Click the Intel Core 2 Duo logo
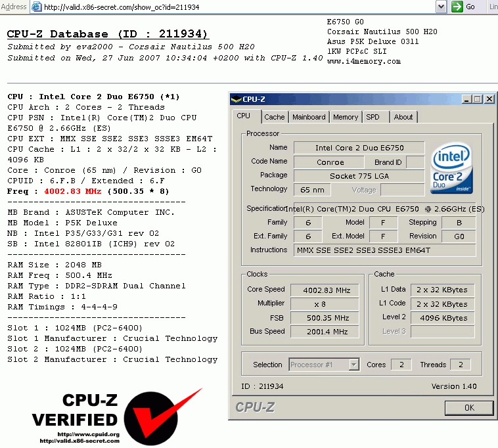This screenshot has width=498, height=448. [451, 168]
